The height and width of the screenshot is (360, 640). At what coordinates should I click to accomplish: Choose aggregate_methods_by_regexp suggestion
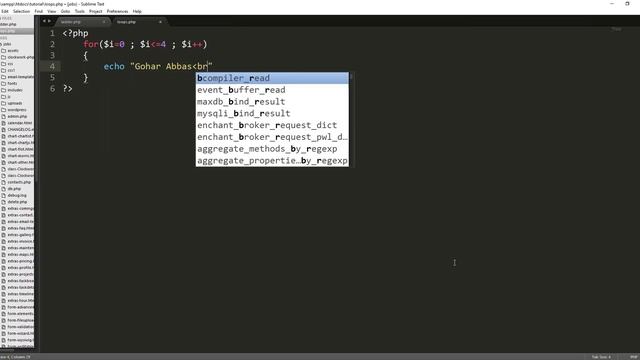click(272, 149)
